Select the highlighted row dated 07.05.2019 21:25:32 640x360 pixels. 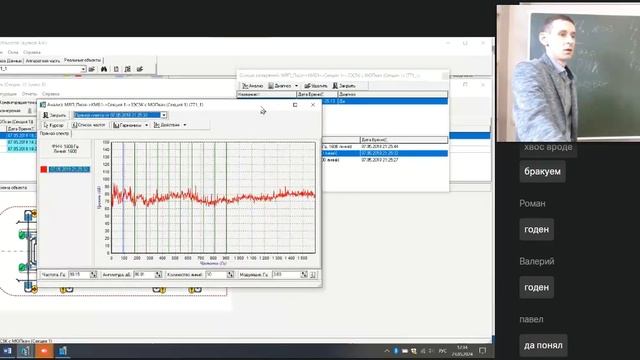[x=385, y=153]
